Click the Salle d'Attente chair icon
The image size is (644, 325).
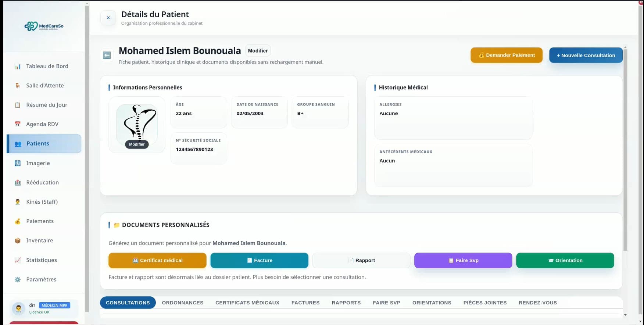pyautogui.click(x=17, y=86)
